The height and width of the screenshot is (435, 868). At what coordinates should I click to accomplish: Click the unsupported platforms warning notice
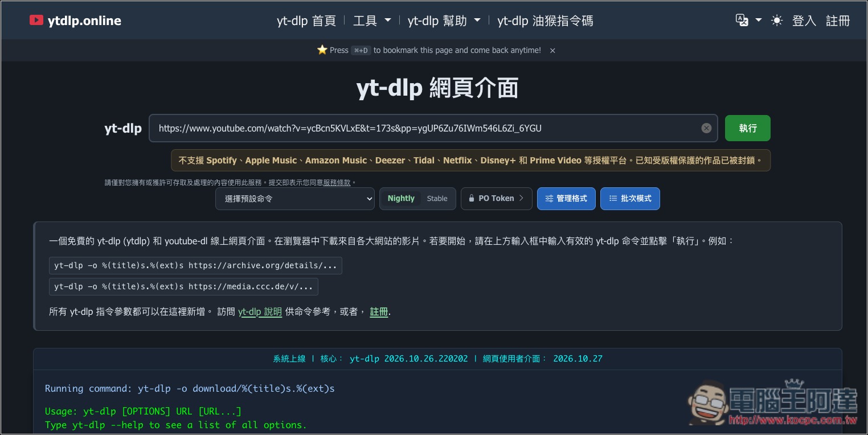(x=470, y=161)
